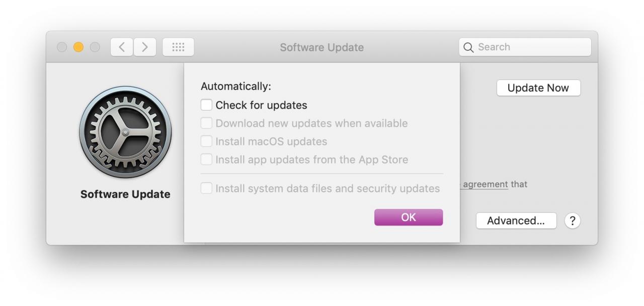The width and height of the screenshot is (644, 306).
Task: Click the gray close window button
Action: (x=62, y=47)
